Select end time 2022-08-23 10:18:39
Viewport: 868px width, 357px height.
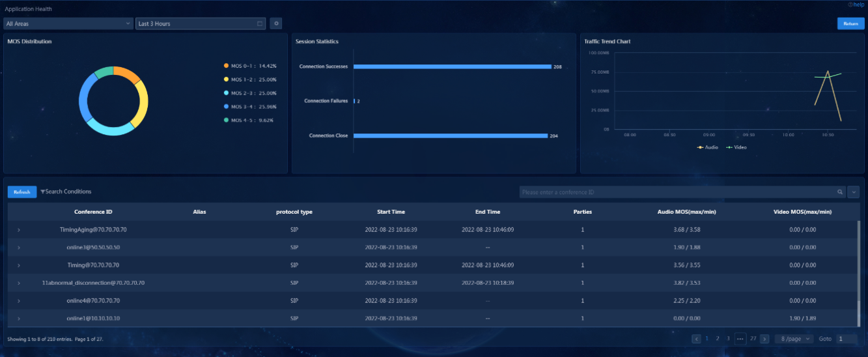tap(488, 283)
